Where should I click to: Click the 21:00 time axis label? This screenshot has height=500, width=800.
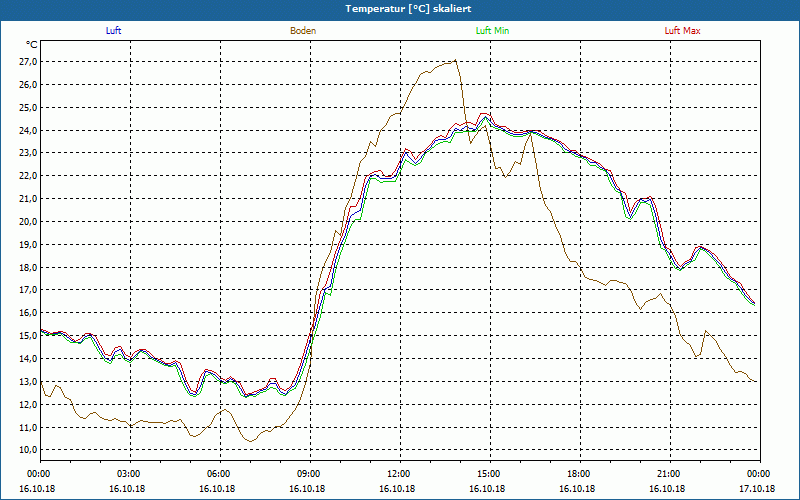click(670, 474)
